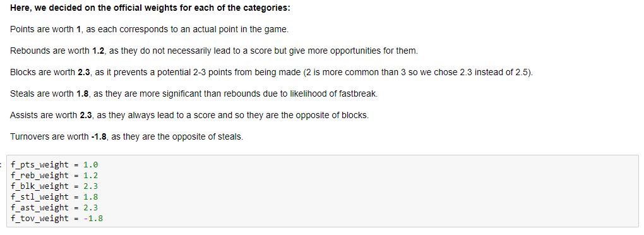Click the code cell input prompt colon
This screenshot has height=235, width=644.
pyautogui.click(x=1, y=165)
